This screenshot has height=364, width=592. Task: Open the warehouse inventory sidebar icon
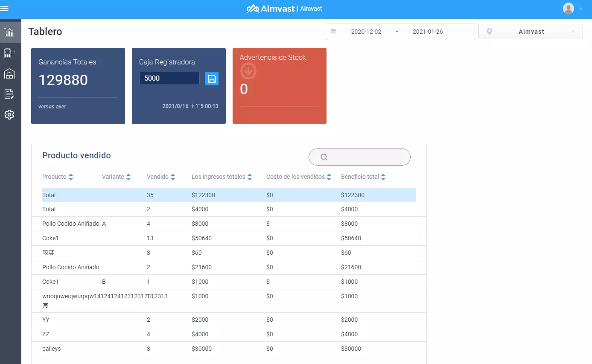click(x=9, y=73)
